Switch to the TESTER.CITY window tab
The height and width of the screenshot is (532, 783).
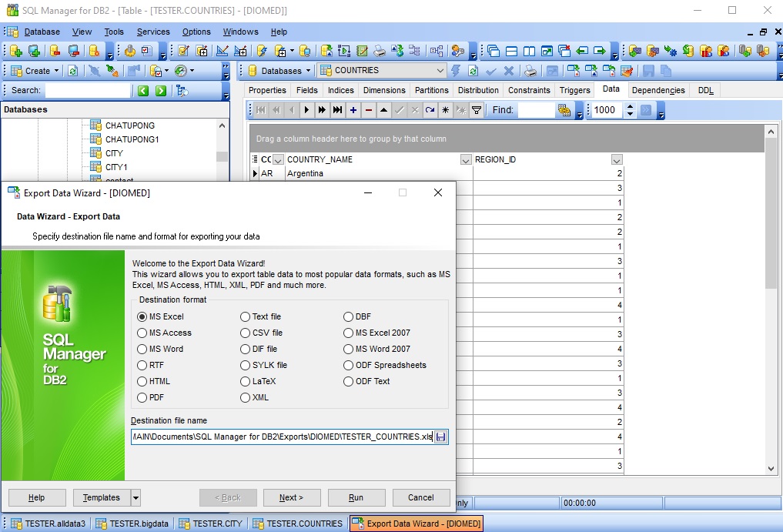tap(211, 524)
